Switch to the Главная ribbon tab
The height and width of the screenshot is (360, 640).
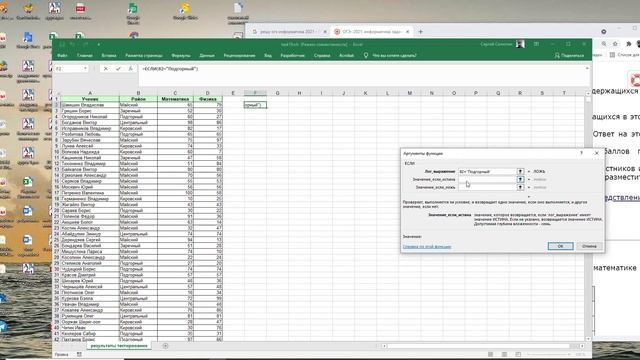[85, 56]
